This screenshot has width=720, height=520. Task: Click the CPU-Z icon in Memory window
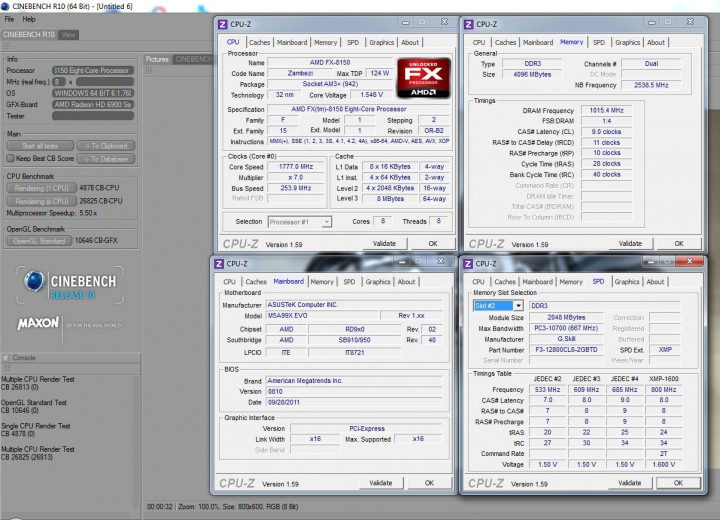click(468, 24)
